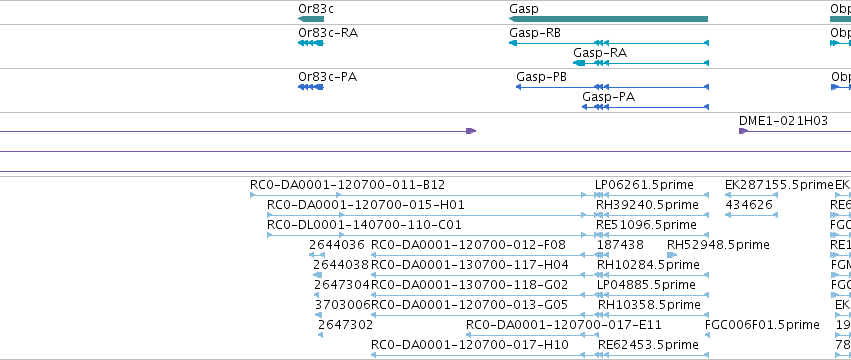
Task: Select the 187438 feature label
Action: (620, 245)
